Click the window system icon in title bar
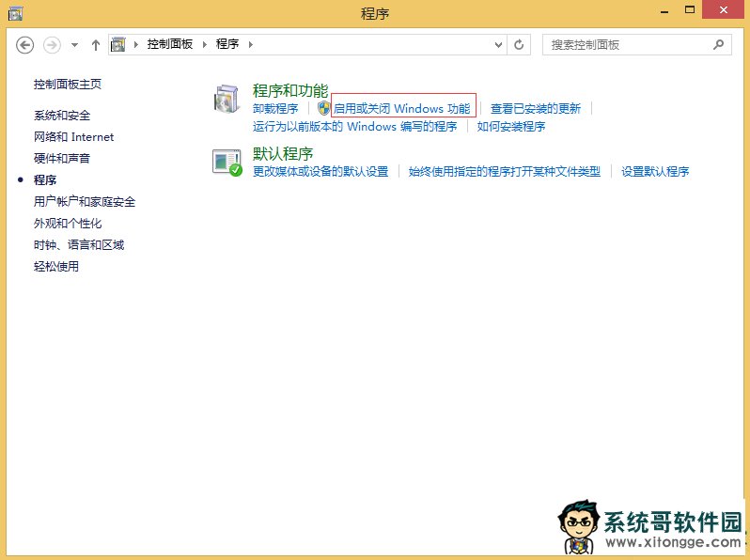The height and width of the screenshot is (560, 750). pos(15,13)
